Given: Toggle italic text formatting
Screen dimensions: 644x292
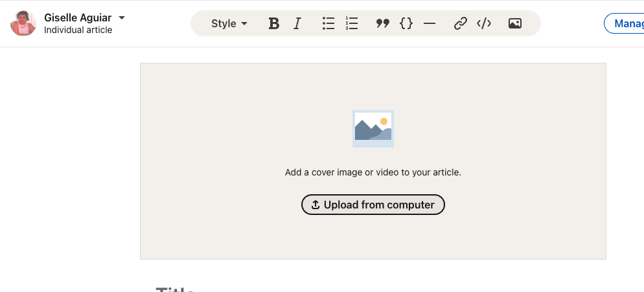Looking at the screenshot, I should [297, 24].
